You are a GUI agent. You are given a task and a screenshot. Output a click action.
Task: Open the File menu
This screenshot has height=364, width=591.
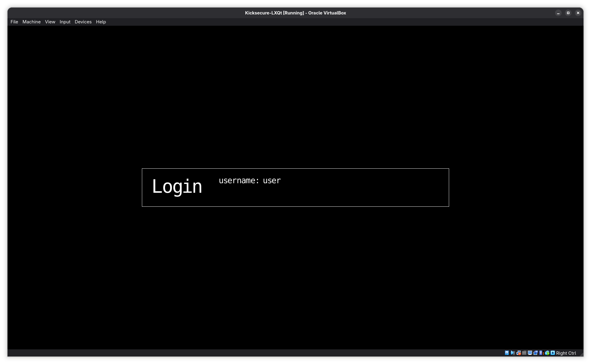click(x=14, y=22)
